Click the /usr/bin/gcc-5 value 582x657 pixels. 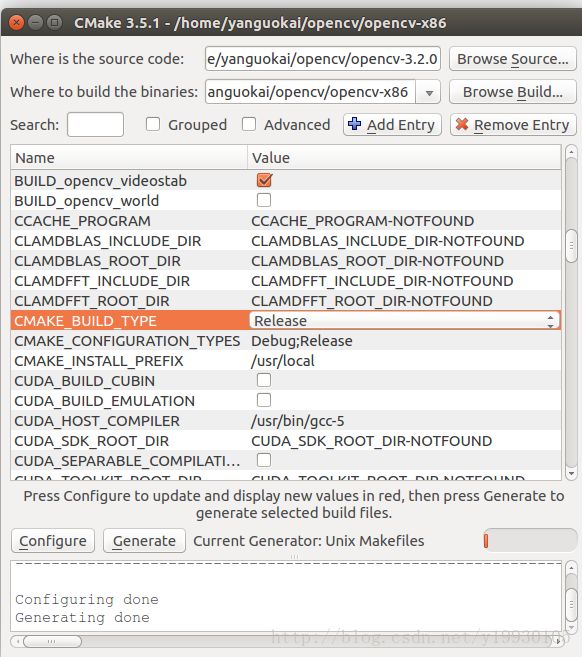297,421
